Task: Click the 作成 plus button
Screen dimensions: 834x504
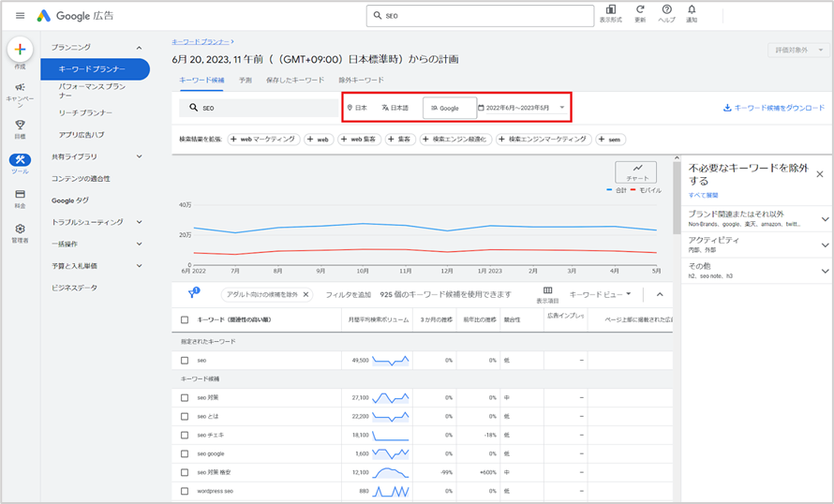Action: (x=21, y=50)
